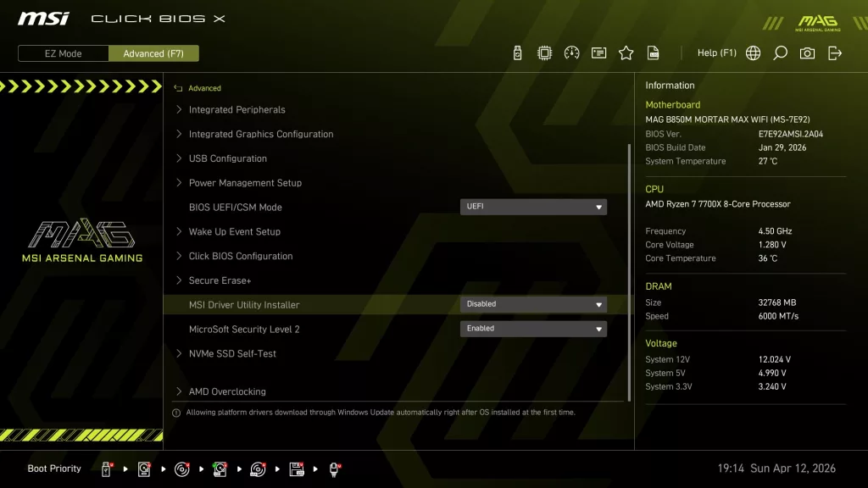Screen dimensions: 868x488
Task: Take a screenshot with the camera icon
Action: 807,53
